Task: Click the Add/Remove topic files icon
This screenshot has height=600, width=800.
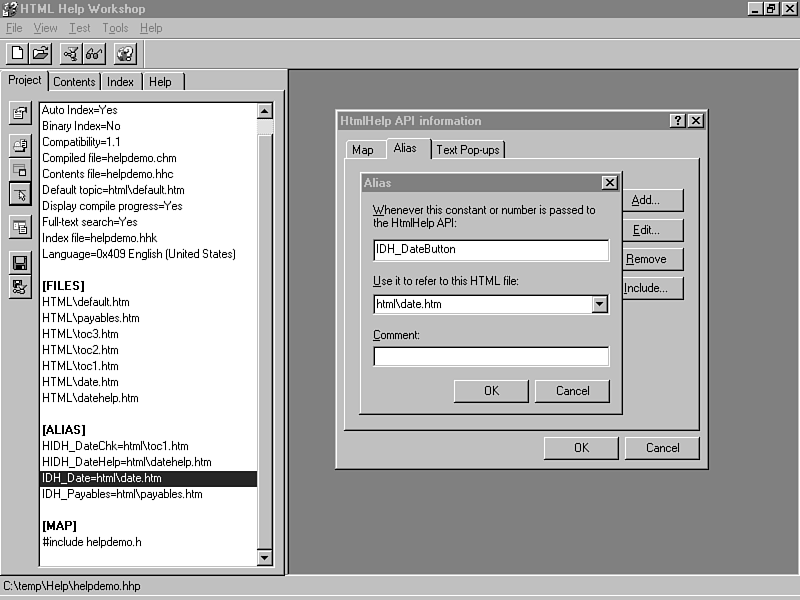Action: coord(20,146)
